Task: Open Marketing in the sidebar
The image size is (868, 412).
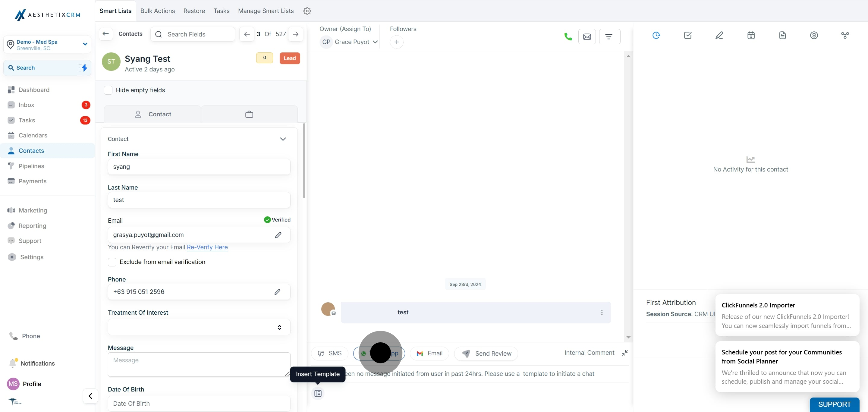Action: [33, 210]
